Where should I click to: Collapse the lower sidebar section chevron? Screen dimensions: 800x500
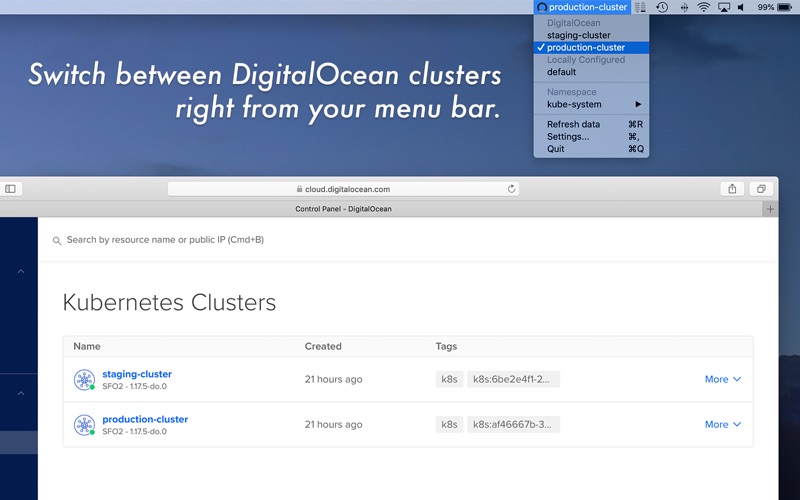point(21,393)
